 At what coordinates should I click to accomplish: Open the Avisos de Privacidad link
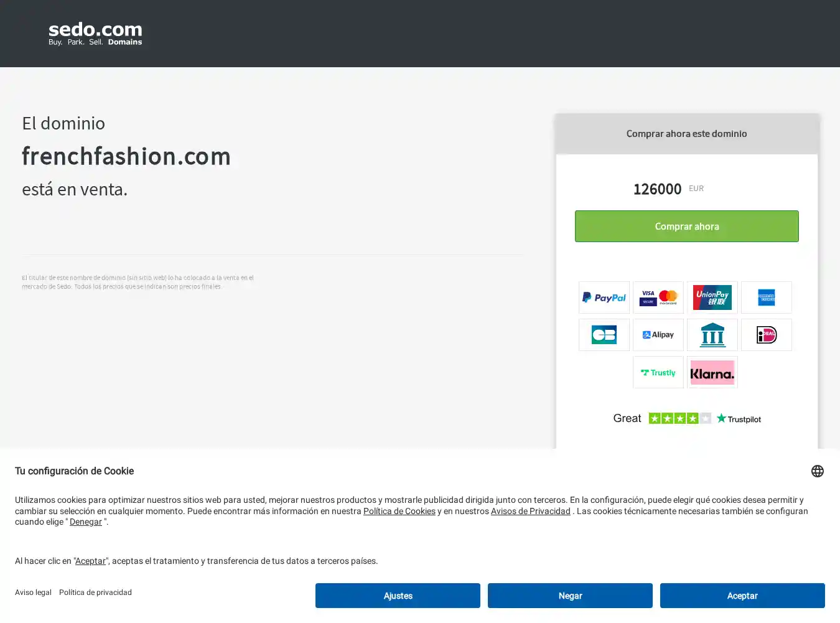click(x=531, y=511)
